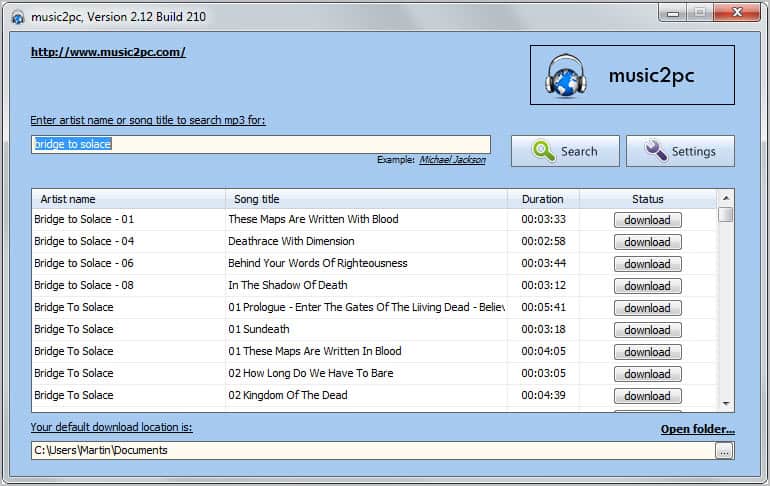Click the results list scroll down arrow

pyautogui.click(x=726, y=404)
